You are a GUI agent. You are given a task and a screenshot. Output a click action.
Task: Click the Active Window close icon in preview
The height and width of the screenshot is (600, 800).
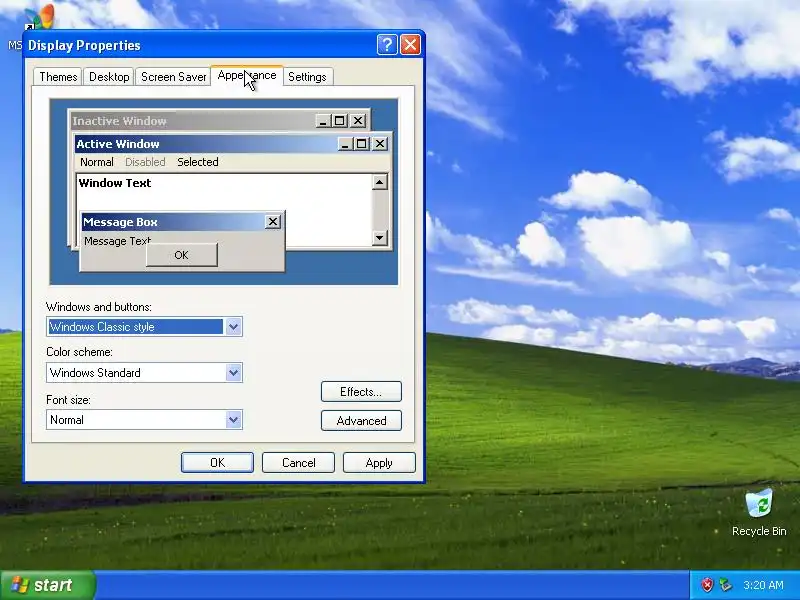click(x=380, y=144)
